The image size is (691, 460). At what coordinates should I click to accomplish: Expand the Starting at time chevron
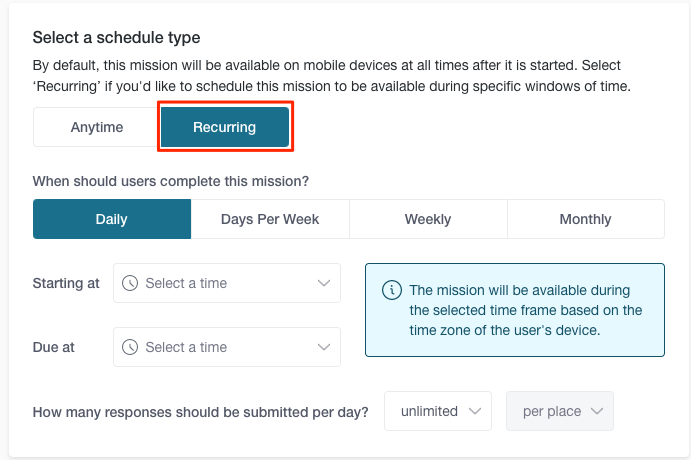click(324, 283)
